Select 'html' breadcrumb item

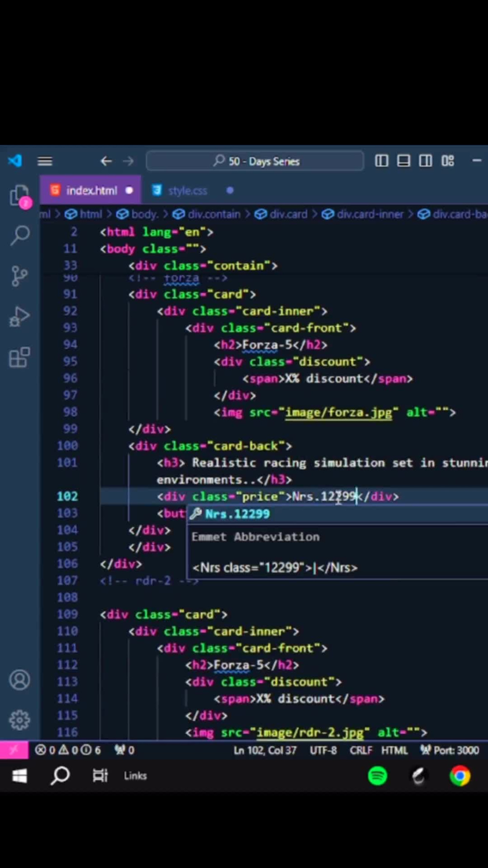(91, 214)
